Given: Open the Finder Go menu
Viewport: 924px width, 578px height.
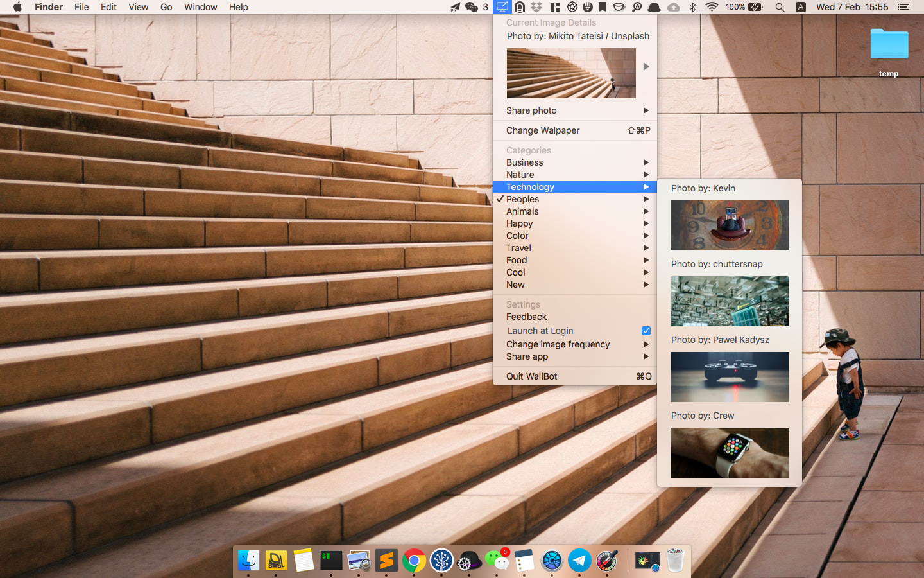Looking at the screenshot, I should 166,7.
